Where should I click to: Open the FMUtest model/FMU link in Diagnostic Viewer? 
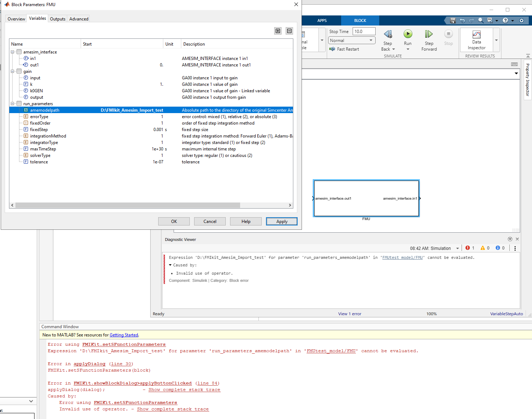tap(402, 257)
